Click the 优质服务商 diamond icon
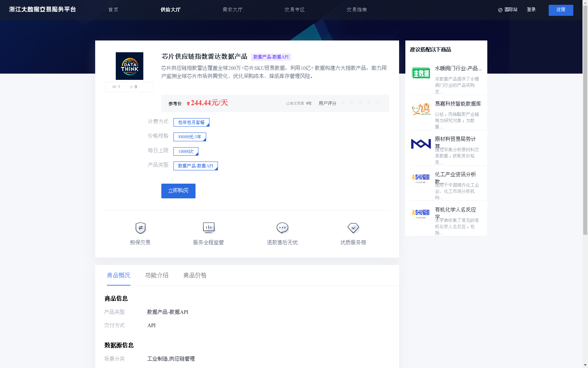 [353, 228]
